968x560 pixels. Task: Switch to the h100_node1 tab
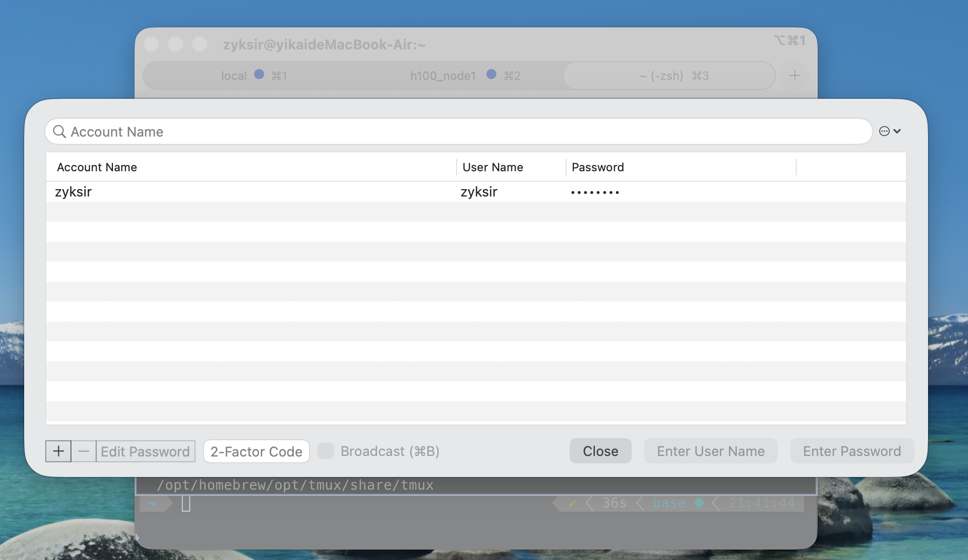tap(442, 76)
